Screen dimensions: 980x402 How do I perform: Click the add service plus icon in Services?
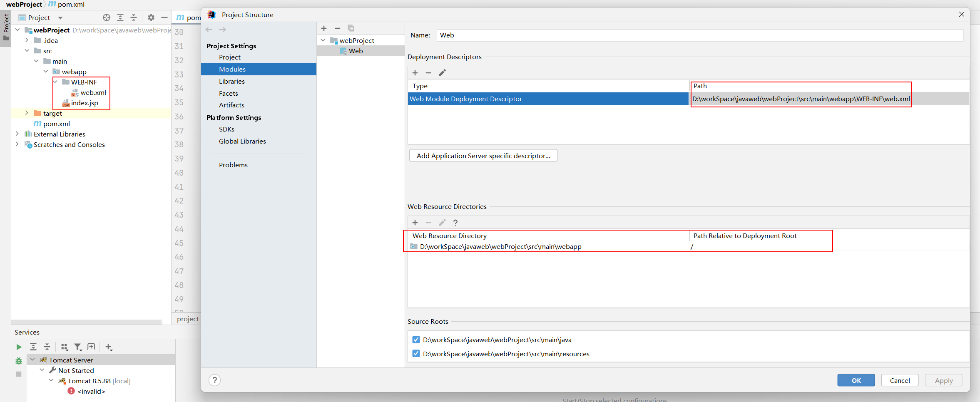pos(109,347)
